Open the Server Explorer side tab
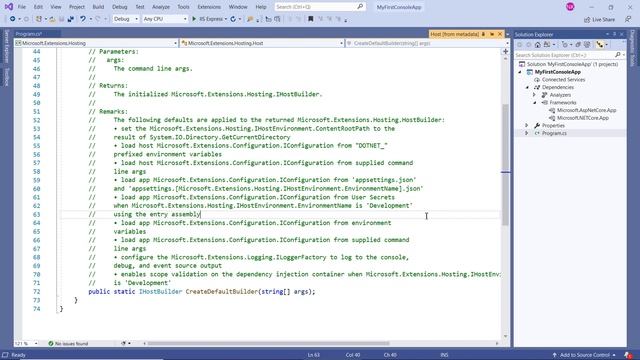This screenshot has height=360, width=640. click(x=7, y=47)
